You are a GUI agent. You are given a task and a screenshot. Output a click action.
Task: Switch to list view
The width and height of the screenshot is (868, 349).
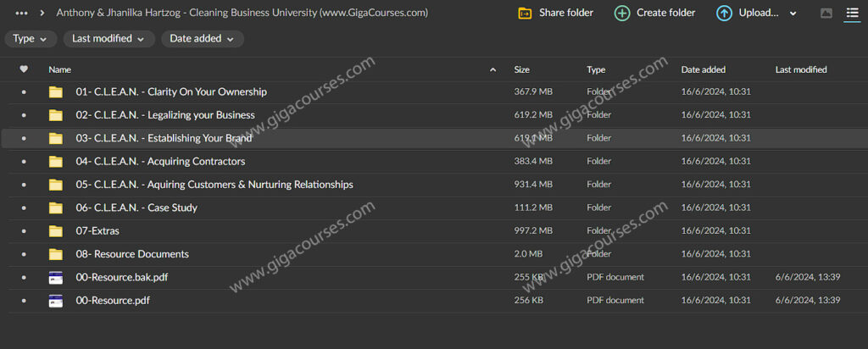851,14
